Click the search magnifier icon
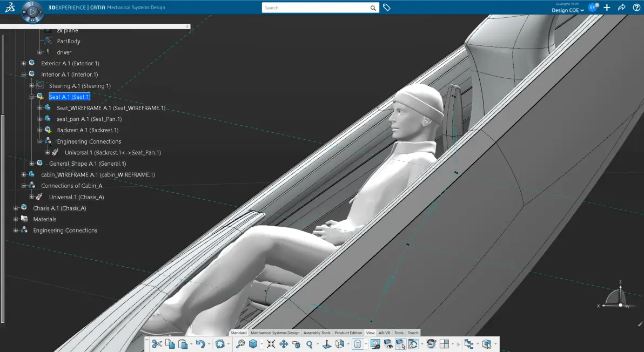Screen dimensions: 644x352 click(x=373, y=8)
